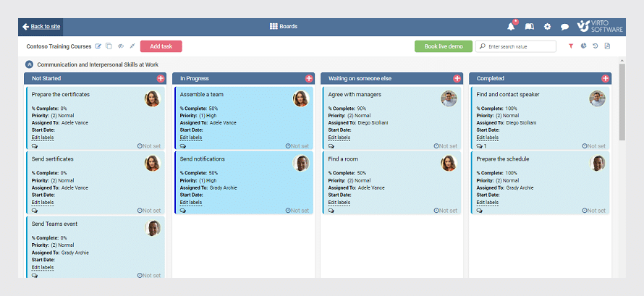Click the In Progress column header

pos(244,78)
